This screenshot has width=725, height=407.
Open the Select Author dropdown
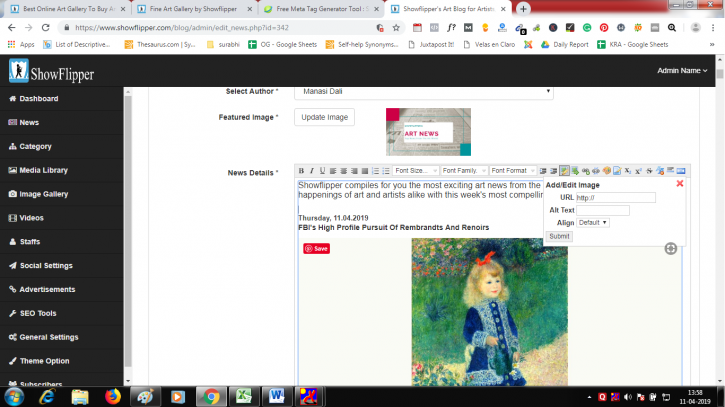[x=424, y=92]
